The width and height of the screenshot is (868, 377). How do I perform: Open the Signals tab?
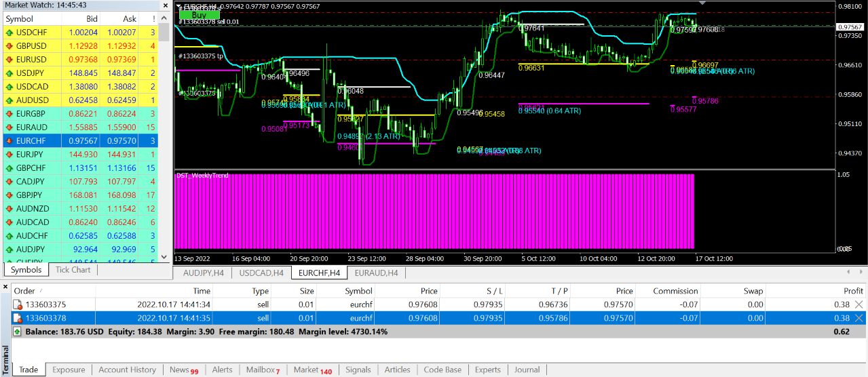click(358, 370)
